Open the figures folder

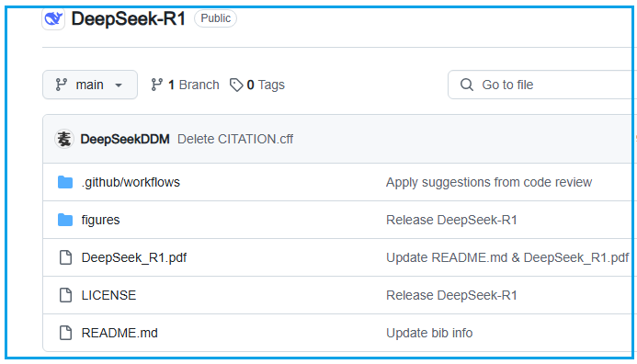(100, 220)
